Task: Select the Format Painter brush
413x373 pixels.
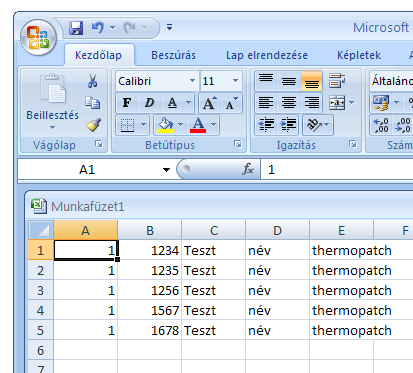Action: (93, 125)
